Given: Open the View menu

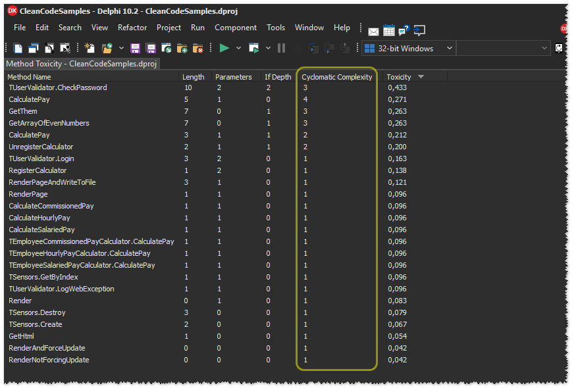Looking at the screenshot, I should pos(99,28).
